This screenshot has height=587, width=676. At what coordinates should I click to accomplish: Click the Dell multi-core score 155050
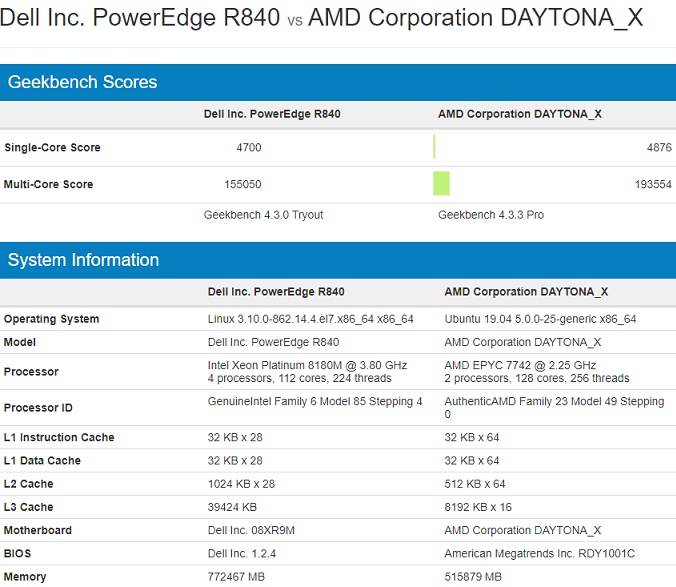pyautogui.click(x=243, y=184)
